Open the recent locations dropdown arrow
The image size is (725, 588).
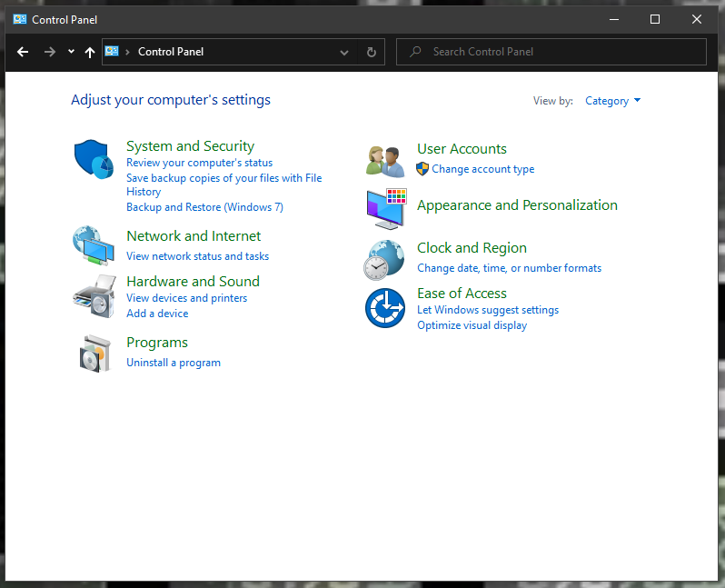pos(71,52)
